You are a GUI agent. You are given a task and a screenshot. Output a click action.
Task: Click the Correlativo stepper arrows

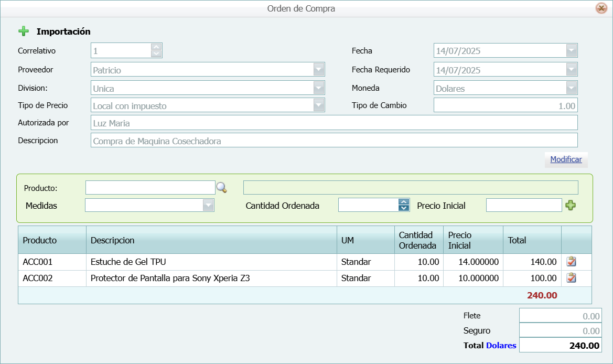click(156, 51)
